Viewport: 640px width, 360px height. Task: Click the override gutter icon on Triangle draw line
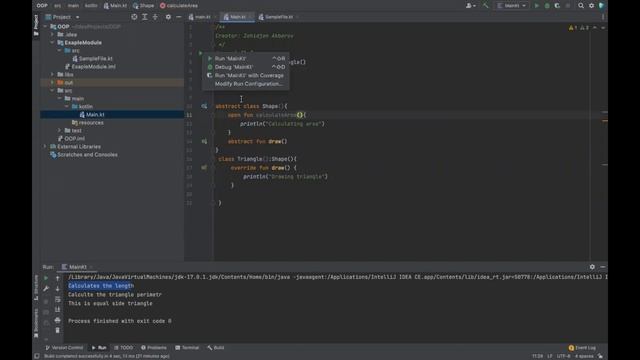[204, 168]
